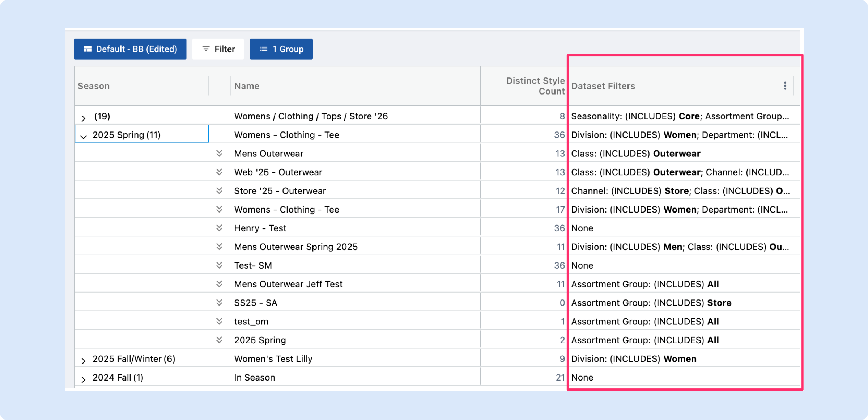Select the Mens Outerwear Spring 2025 row name
Viewport: 868px width, 420px height.
pos(295,247)
